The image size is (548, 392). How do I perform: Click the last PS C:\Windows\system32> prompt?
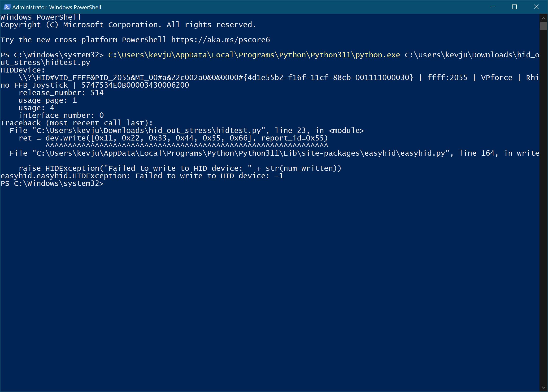52,183
